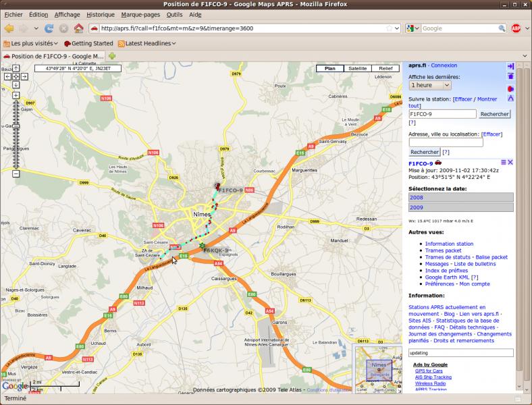Click the red car icon beside F1FCO-9

(438, 163)
